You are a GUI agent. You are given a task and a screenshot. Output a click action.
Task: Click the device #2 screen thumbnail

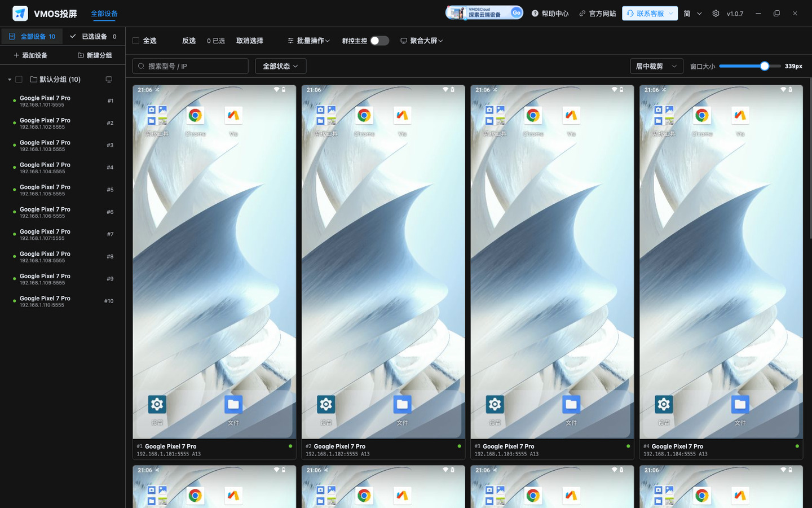(x=383, y=262)
